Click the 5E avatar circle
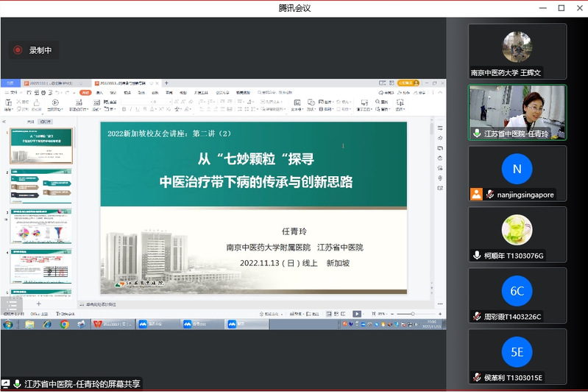 coord(517,351)
